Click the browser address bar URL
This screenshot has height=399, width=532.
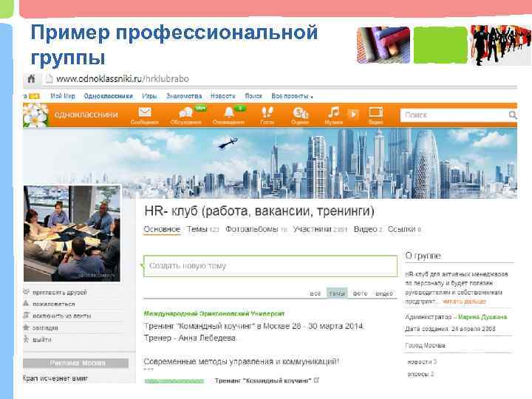point(123,79)
